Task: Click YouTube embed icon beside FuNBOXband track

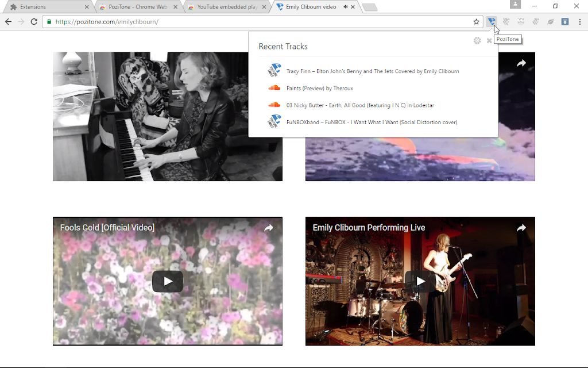Action: pos(274,121)
